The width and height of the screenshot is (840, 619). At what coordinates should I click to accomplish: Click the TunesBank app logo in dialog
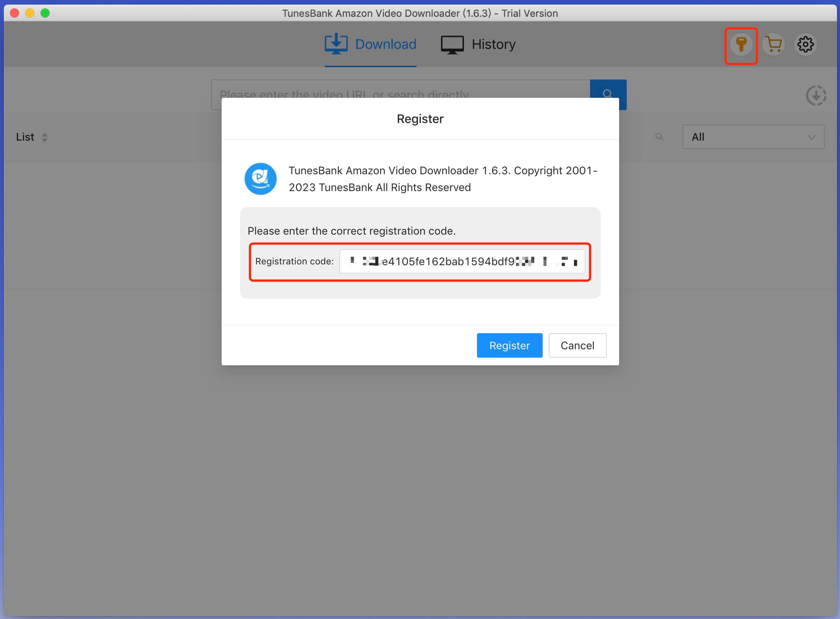[261, 179]
